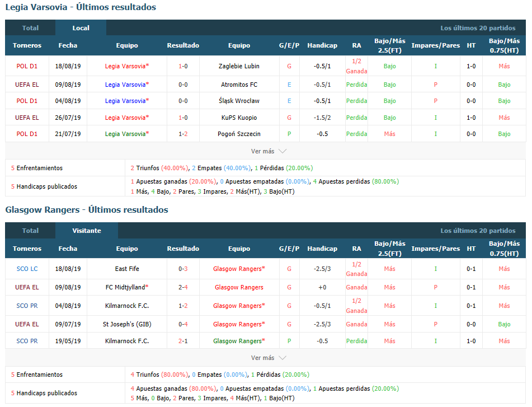Image resolution: width=532 pixels, height=407 pixels.
Task: Open Kilmarnock F.C. in the 19/05/19 row
Action: (127, 341)
